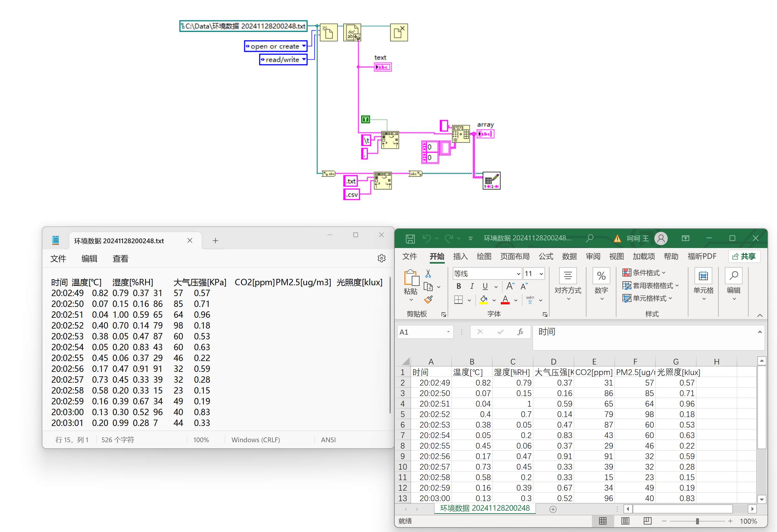Toggle Italic formatting in Excel
This screenshot has height=532, width=777.
pyautogui.click(x=472, y=287)
